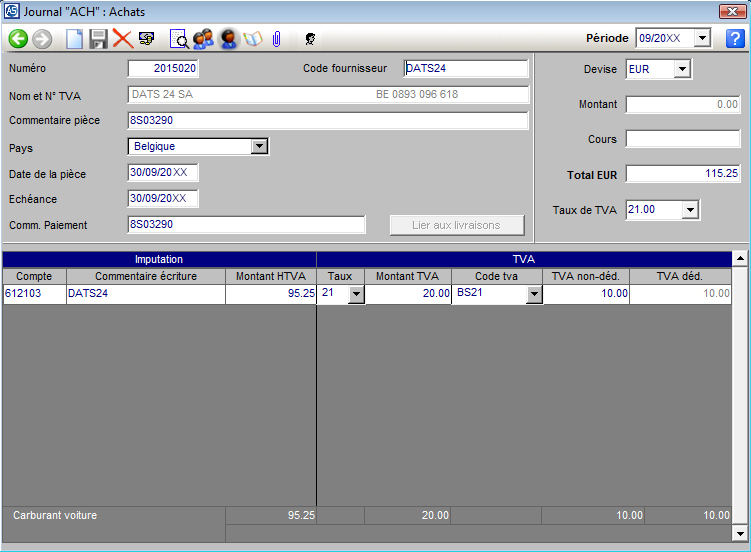
Task: Click the red X delete icon
Action: (x=122, y=39)
